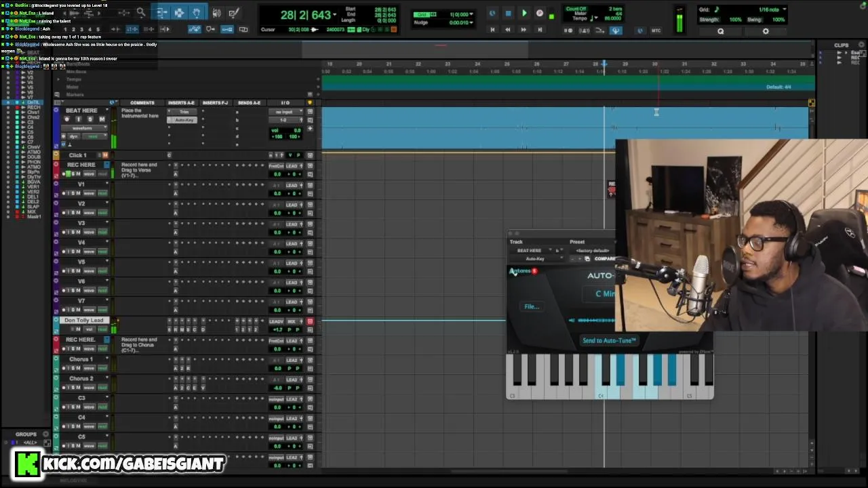This screenshot has width=868, height=488.
Task: Select the Zoomer magnifier tool
Action: 141,12
